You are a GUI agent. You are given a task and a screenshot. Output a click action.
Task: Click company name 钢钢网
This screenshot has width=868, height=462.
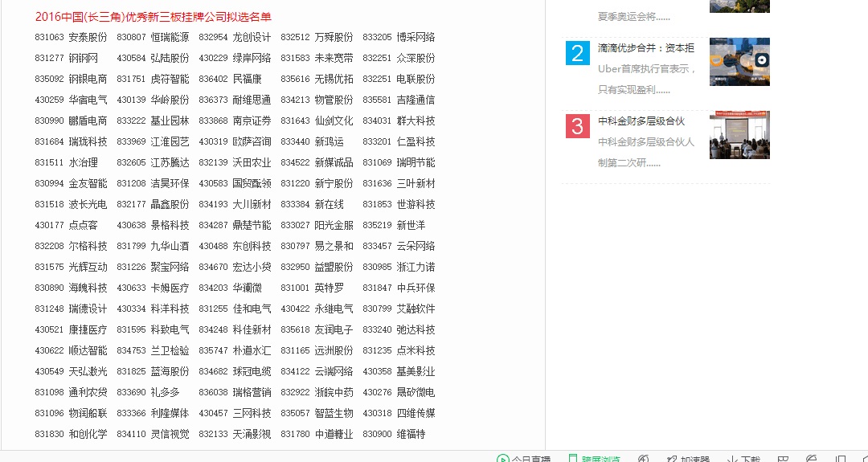83,58
